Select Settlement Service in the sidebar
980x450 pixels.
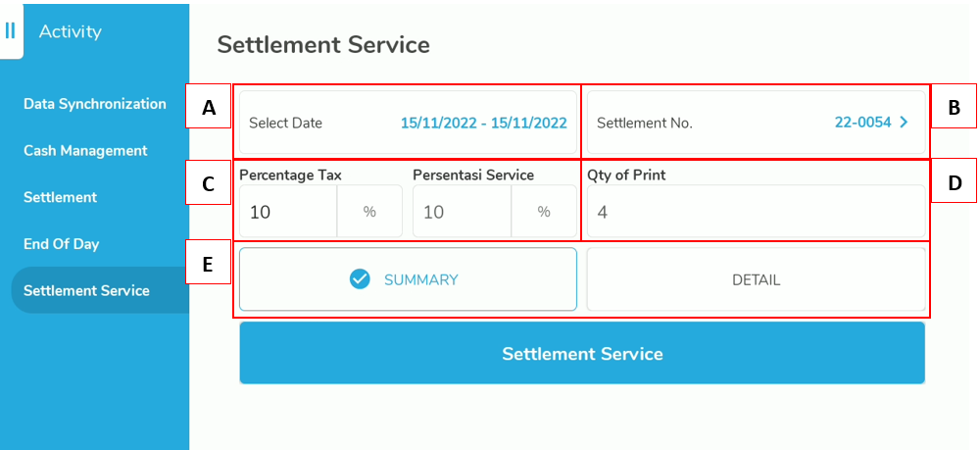pos(86,290)
